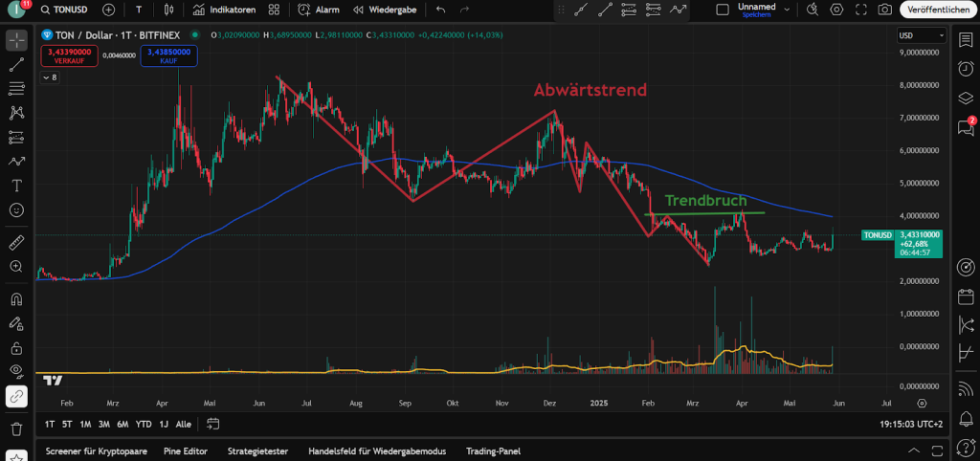This screenshot has width=980, height=461.
Task: Open the Strategietester tab
Action: pos(257,450)
